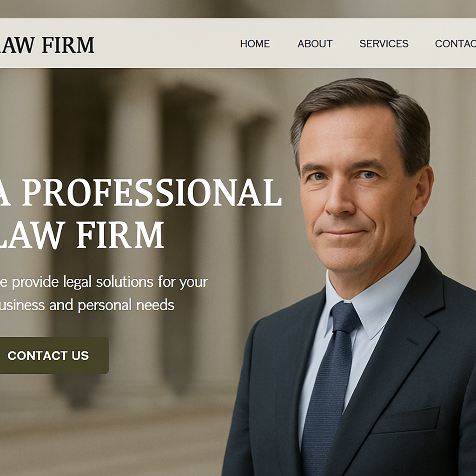This screenshot has height=476, width=476.
Task: Go to the ABOUT page
Action: (315, 44)
